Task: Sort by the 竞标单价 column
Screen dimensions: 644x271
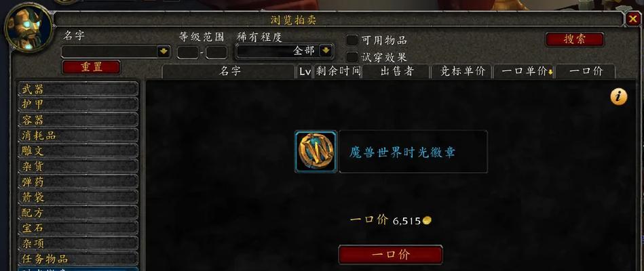Action: pyautogui.click(x=461, y=71)
